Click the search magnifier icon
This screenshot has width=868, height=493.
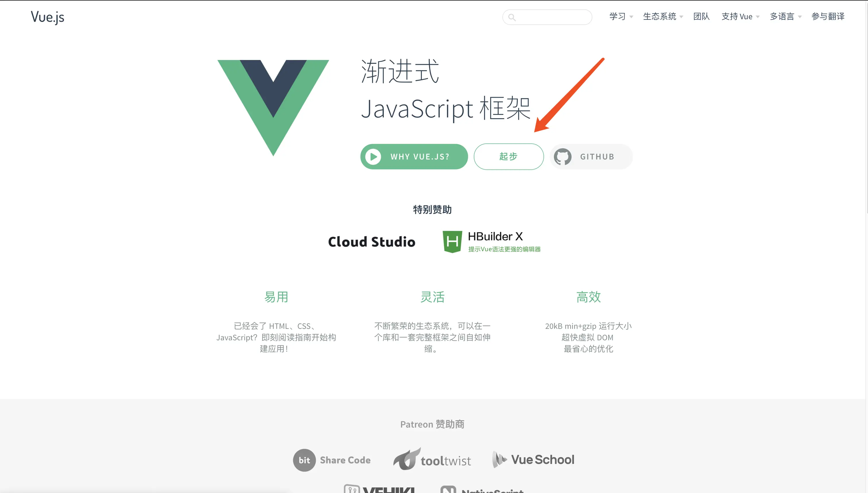[x=512, y=17]
